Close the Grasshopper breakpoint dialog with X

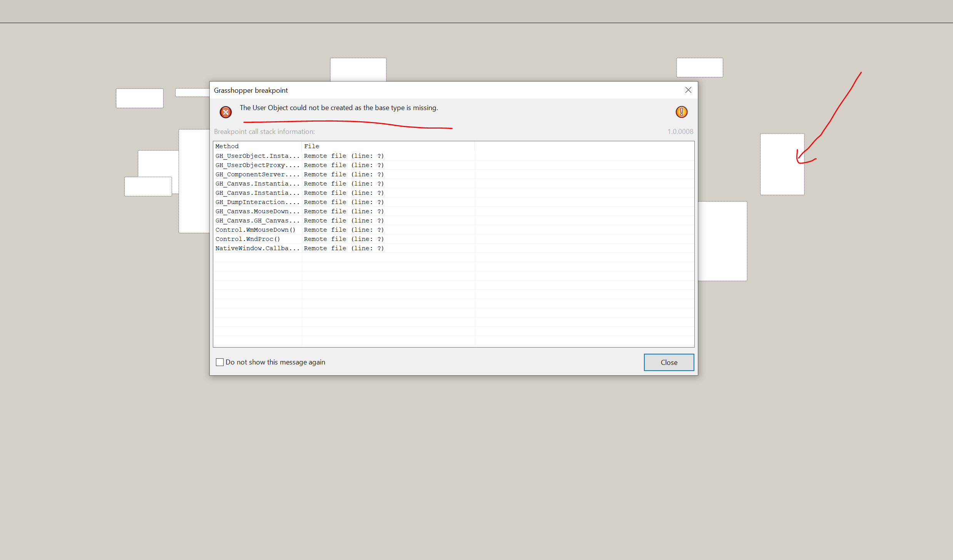pyautogui.click(x=688, y=90)
